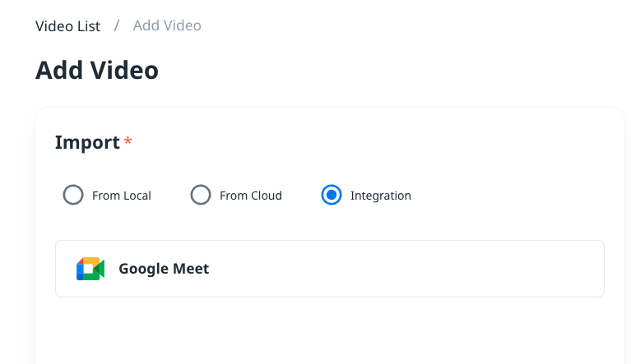Click the empty circle beside From Local

(73, 196)
